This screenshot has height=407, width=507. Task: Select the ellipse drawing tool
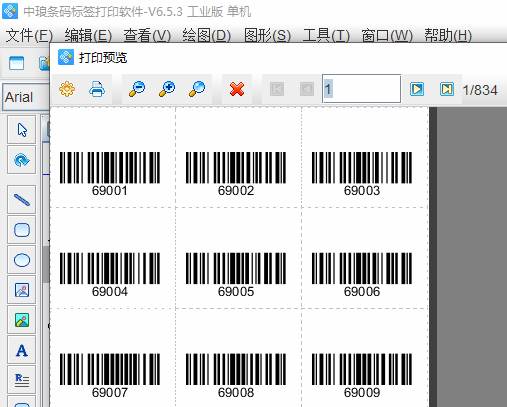[22, 260]
